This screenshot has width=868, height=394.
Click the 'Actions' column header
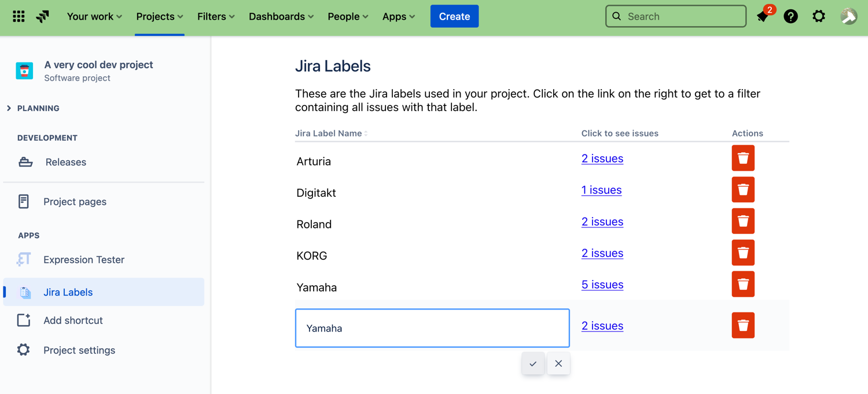pyautogui.click(x=748, y=133)
